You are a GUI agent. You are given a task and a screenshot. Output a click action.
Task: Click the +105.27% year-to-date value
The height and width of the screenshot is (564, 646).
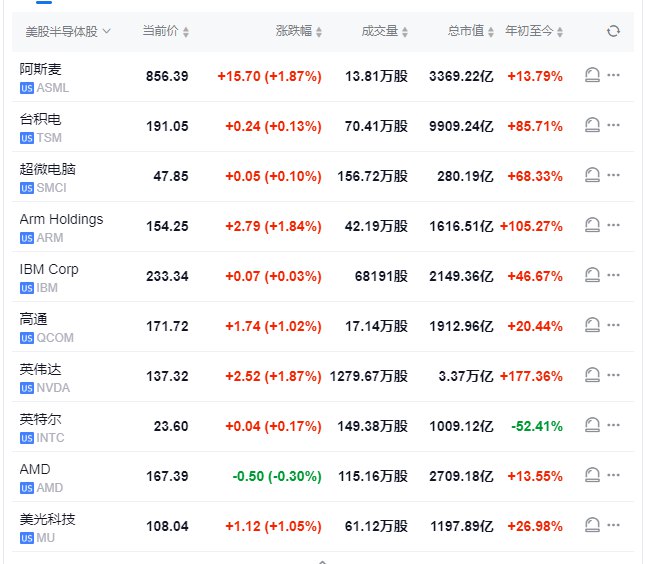[x=531, y=226]
